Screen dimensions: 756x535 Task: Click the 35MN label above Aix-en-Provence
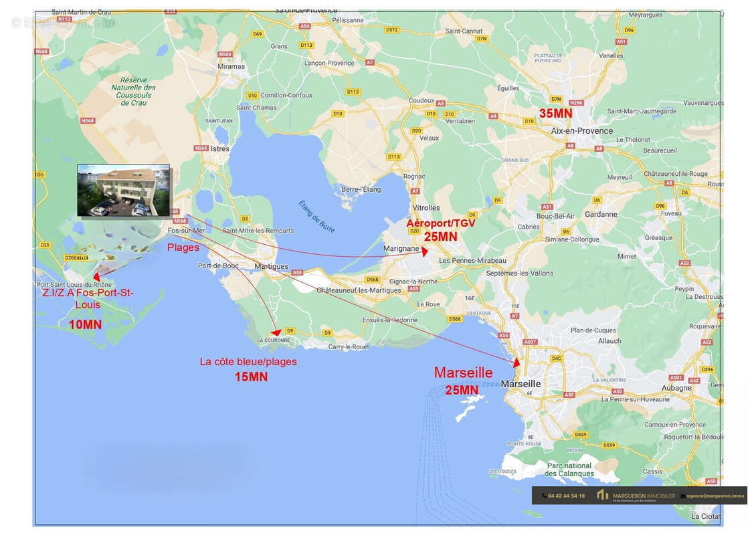(x=555, y=114)
